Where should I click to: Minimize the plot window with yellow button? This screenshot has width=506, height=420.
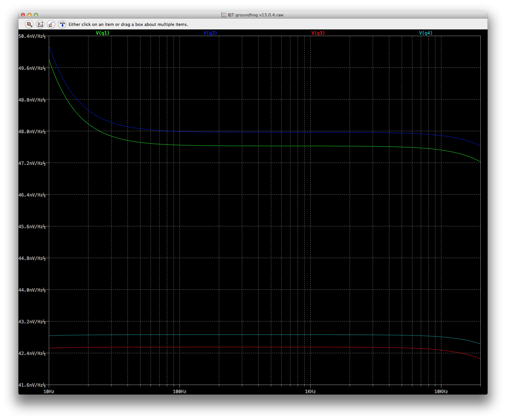[29, 15]
